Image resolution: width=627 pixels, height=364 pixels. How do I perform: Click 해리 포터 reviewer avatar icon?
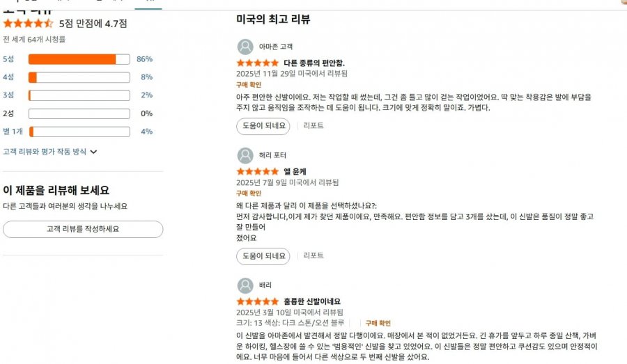click(x=245, y=155)
